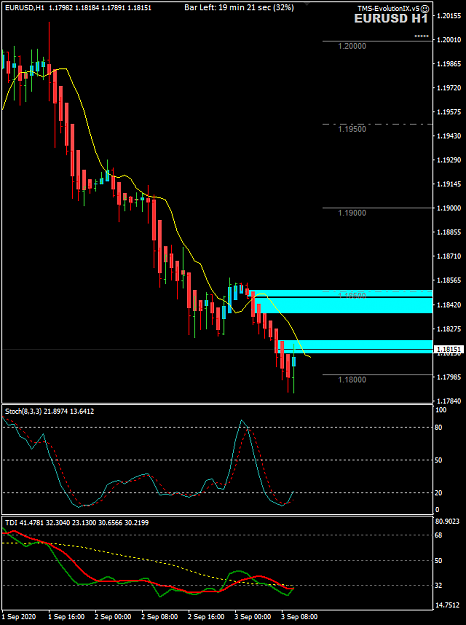
Task: Click 1.17985 on the price axis
Action: [x=448, y=377]
